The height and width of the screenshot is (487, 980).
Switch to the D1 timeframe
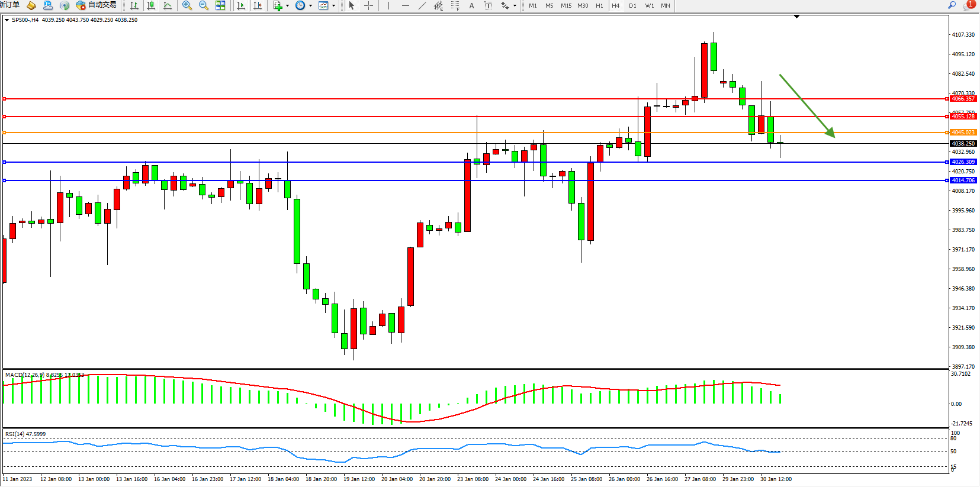[x=632, y=5]
